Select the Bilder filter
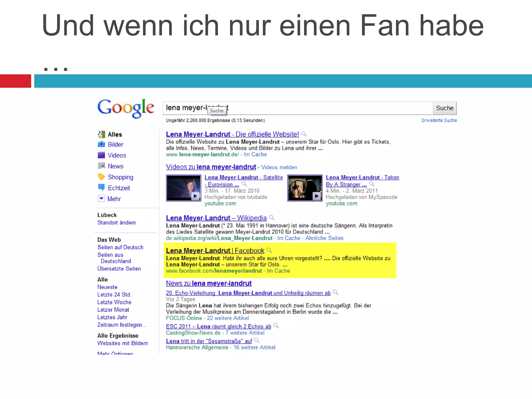Image resolution: width=532 pixels, height=399 pixels. 116,144
